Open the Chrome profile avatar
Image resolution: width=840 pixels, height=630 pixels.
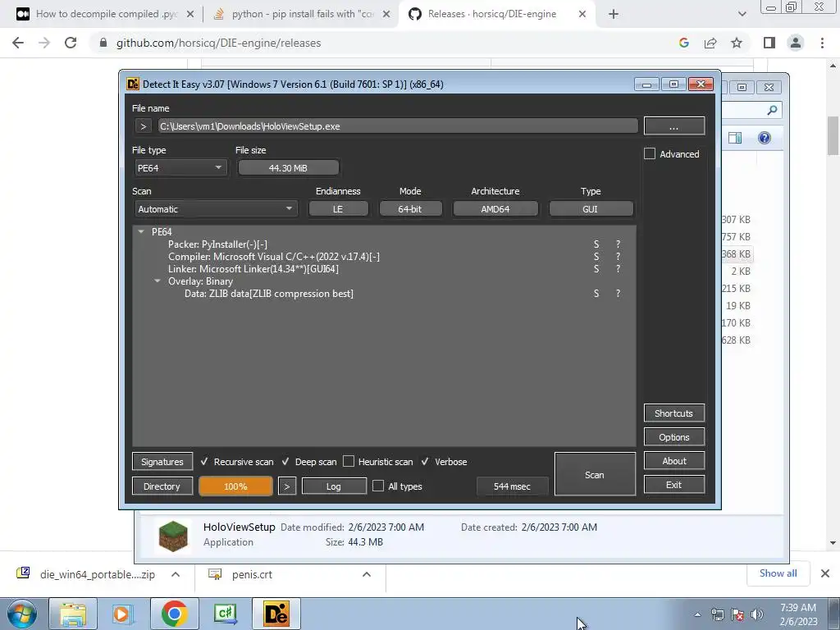pyautogui.click(x=796, y=43)
